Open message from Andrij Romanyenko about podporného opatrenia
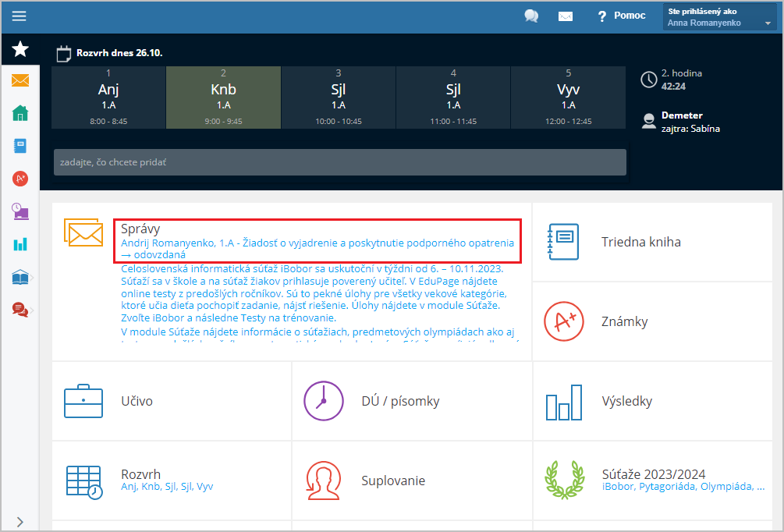The height and width of the screenshot is (532, 784). 318,249
